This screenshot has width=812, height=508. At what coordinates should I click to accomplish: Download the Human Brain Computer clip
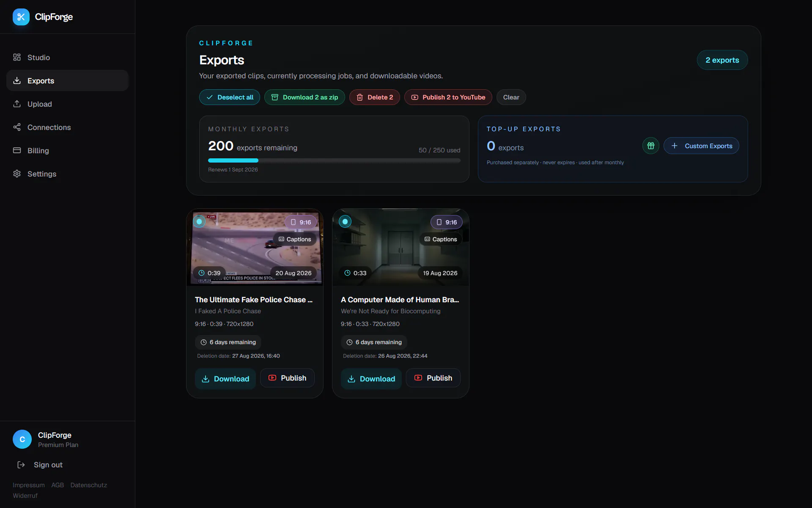pyautogui.click(x=371, y=379)
